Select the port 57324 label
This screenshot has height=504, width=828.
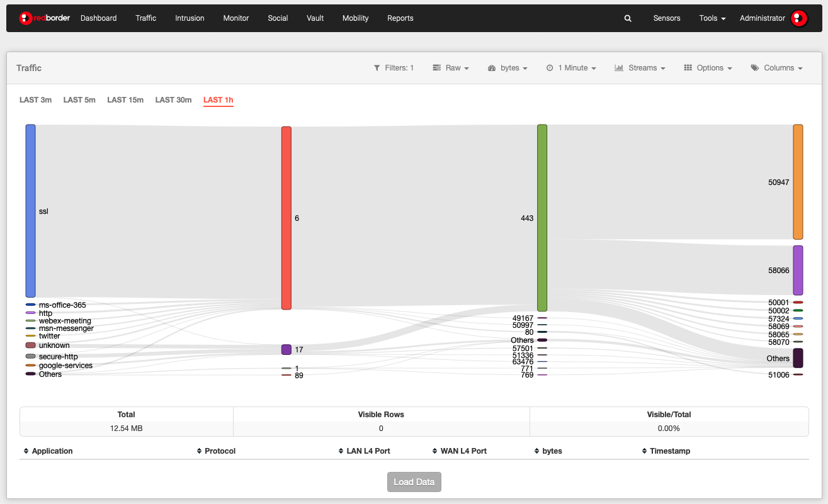click(x=779, y=319)
